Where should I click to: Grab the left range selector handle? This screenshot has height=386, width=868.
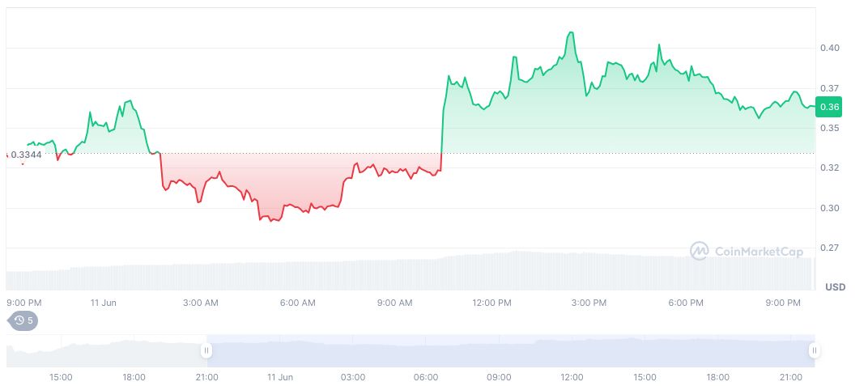coord(206,350)
